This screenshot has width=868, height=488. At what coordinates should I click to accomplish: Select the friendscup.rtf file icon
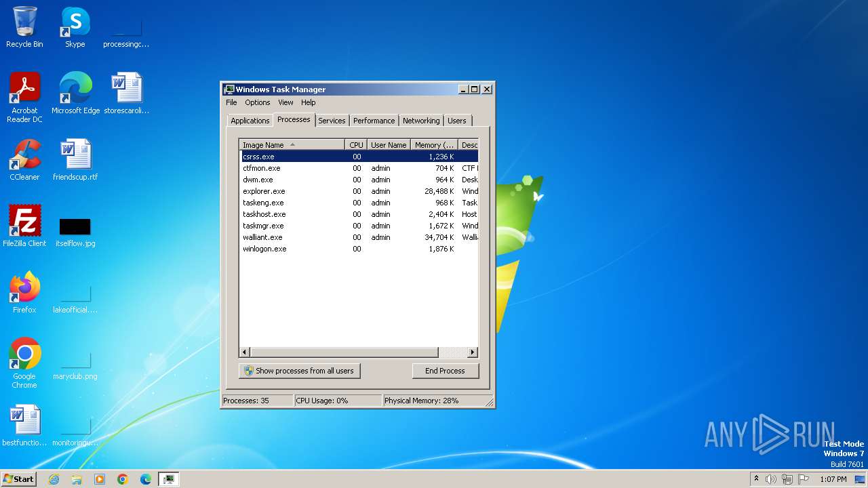[75, 160]
